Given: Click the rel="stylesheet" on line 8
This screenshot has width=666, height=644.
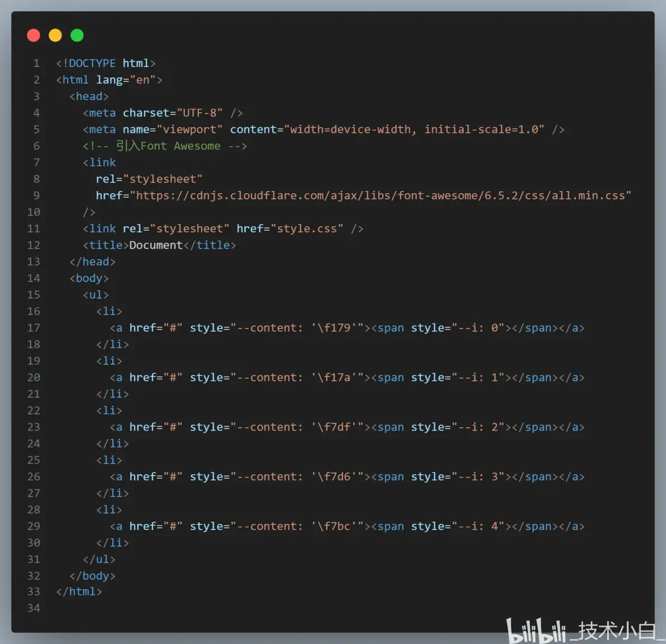Looking at the screenshot, I should coord(149,179).
